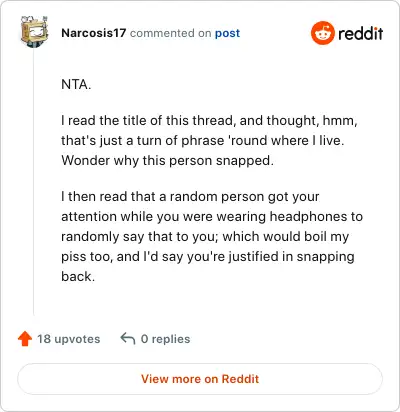Click the "18 upvotes" count
This screenshot has height=412, width=400.
click(x=69, y=339)
